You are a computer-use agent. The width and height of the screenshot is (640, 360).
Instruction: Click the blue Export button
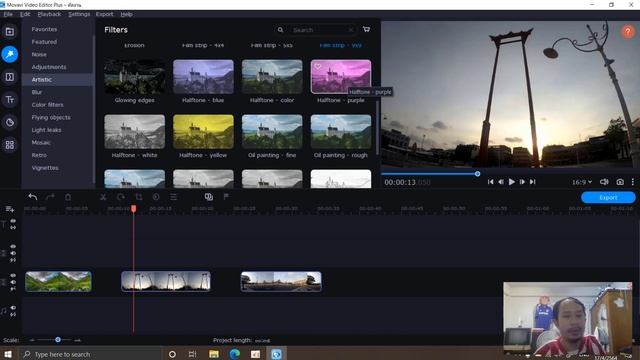coord(608,198)
